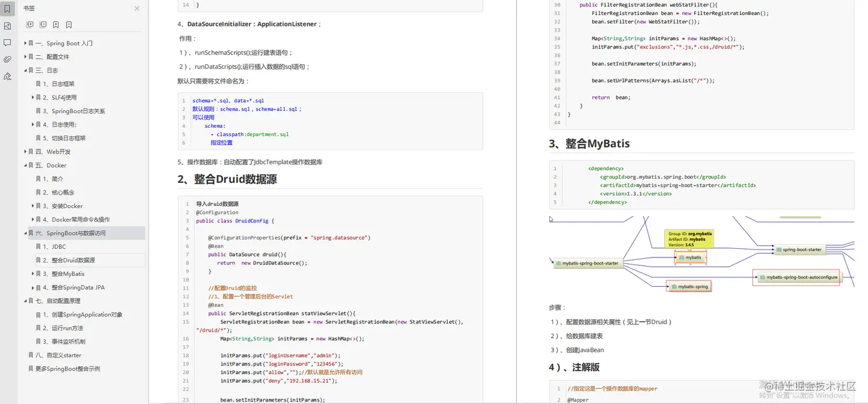Expand the 4、整合SpringData JPA bookmark

tap(33, 287)
